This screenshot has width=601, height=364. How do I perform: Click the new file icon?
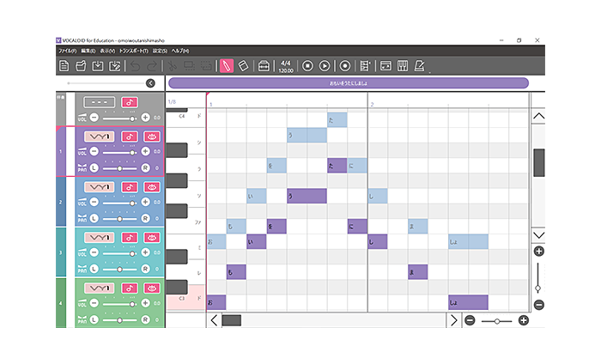click(64, 66)
